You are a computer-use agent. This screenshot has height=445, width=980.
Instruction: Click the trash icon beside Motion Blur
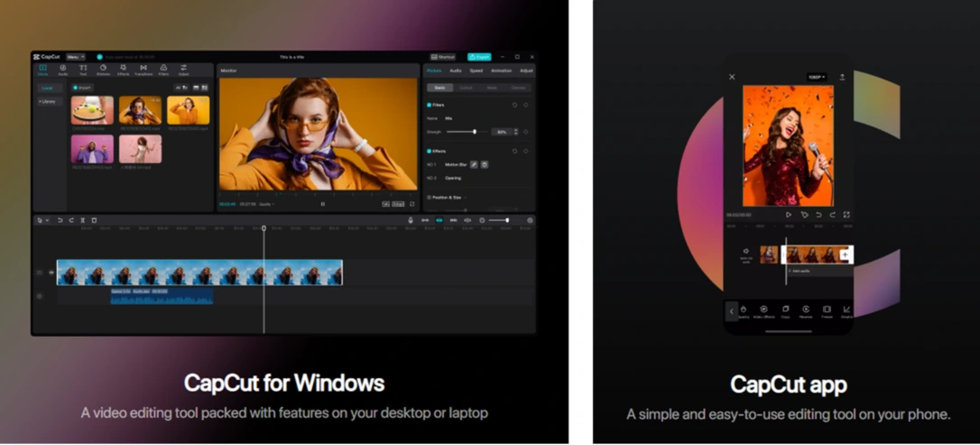(485, 164)
